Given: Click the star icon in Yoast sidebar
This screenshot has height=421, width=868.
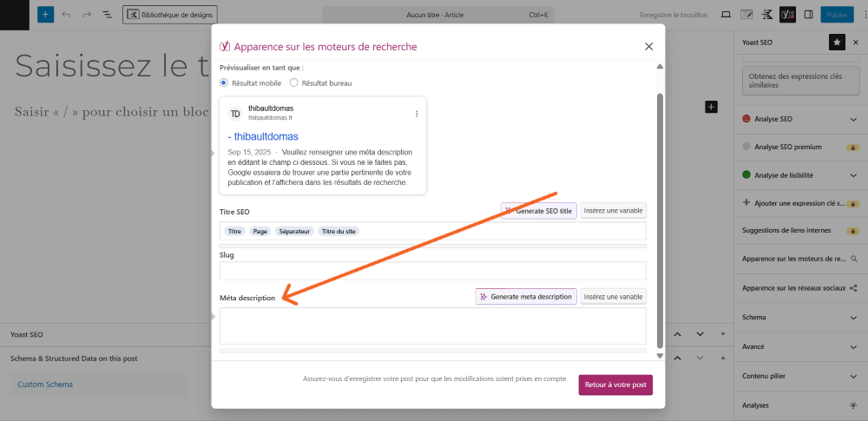Looking at the screenshot, I should coord(836,42).
